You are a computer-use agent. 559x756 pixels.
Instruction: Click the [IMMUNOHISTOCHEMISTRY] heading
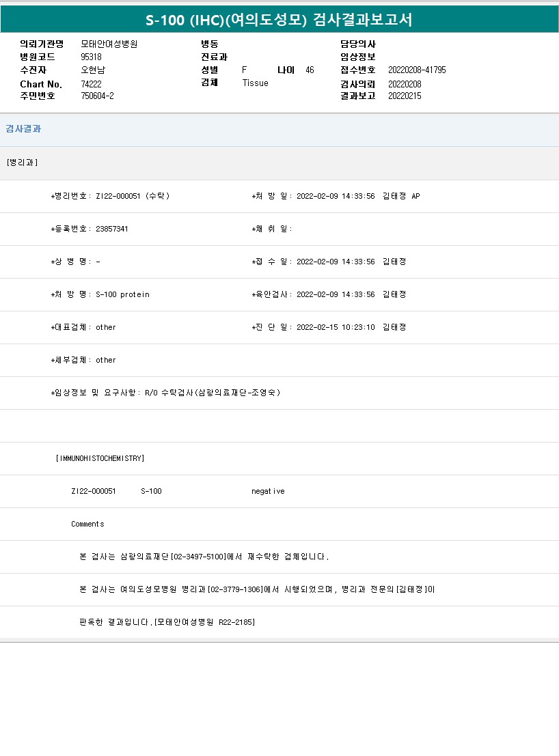point(100,458)
